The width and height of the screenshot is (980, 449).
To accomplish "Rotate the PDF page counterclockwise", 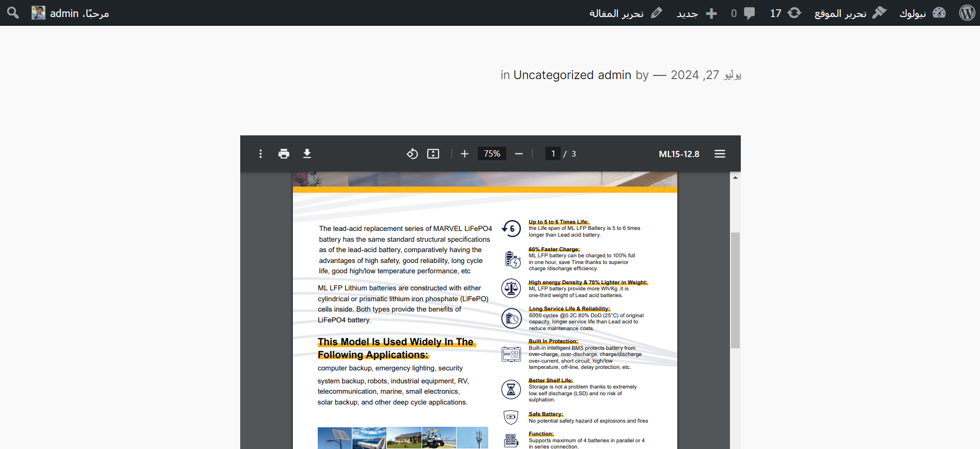I will click(412, 154).
